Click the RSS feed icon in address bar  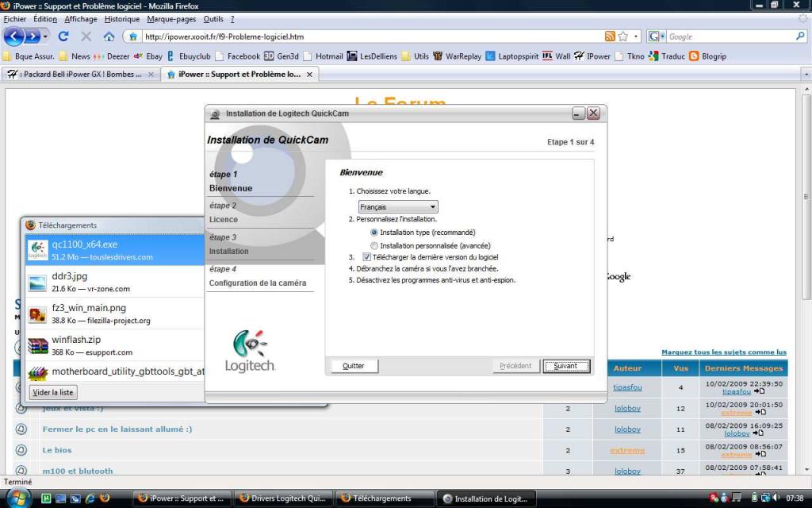point(610,37)
